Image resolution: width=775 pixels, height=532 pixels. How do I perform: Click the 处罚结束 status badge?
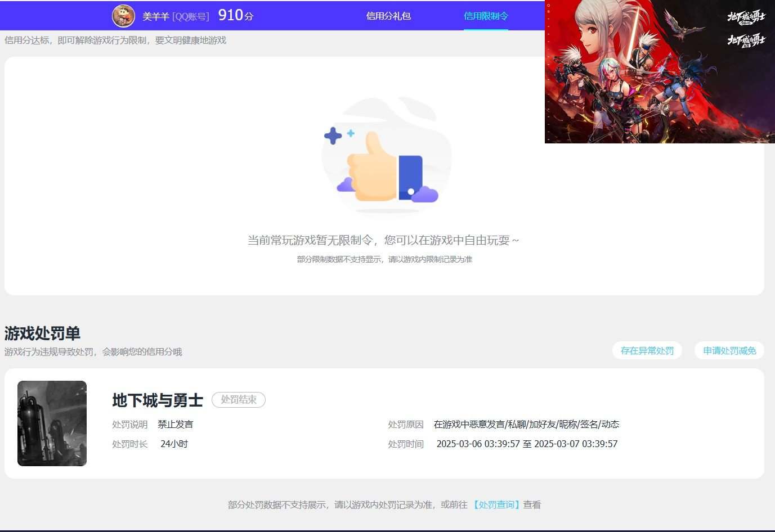(x=239, y=399)
